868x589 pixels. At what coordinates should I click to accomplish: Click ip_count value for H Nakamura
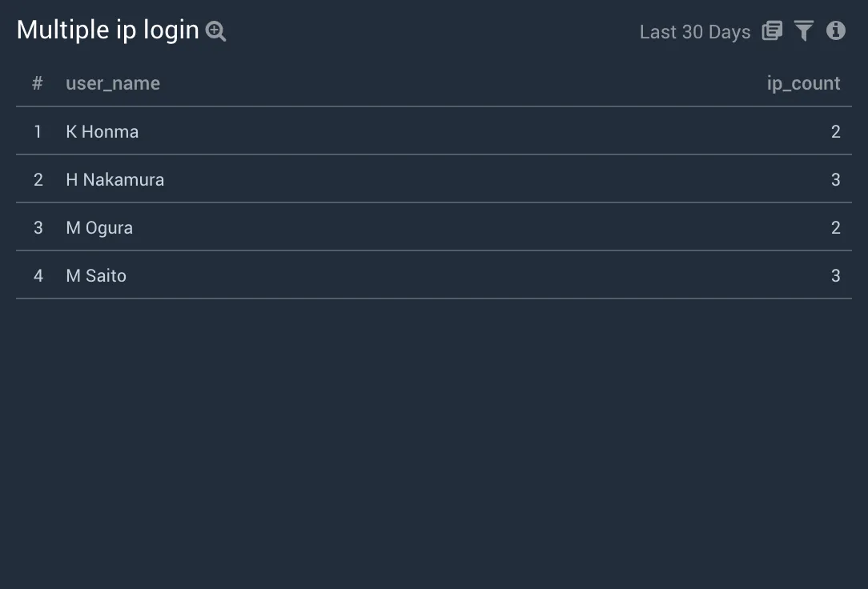pyautogui.click(x=836, y=180)
